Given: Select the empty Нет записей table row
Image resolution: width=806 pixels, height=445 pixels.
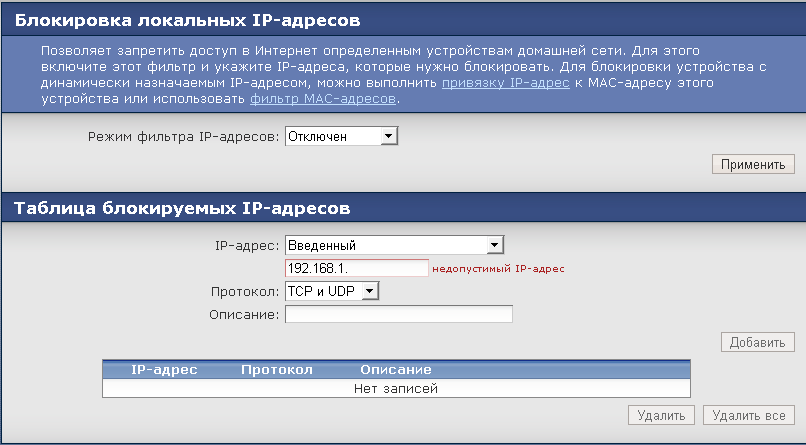Looking at the screenshot, I should point(396,388).
